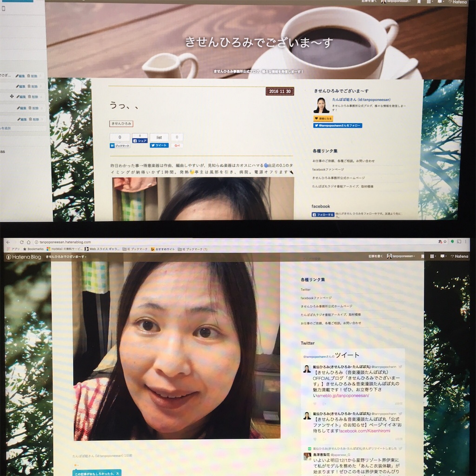The width and height of the screenshot is (476, 476).
Task: Click the Hatena Blog logo in lower window
Action: 24,257
